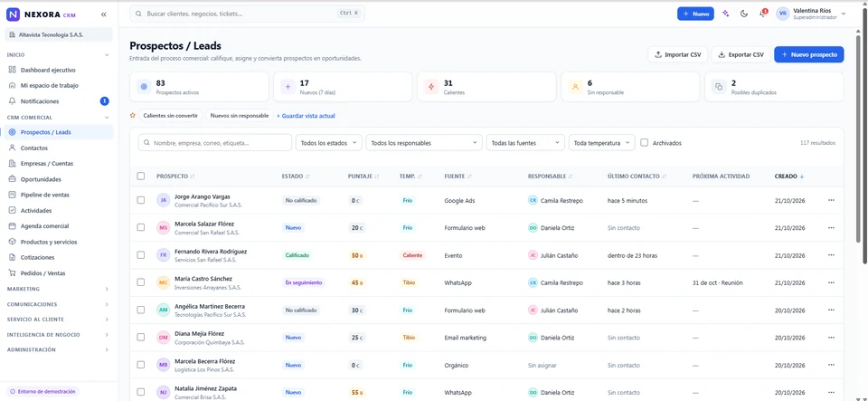The width and height of the screenshot is (868, 401).
Task: Expand the Administración sidebar section
Action: [58, 350]
